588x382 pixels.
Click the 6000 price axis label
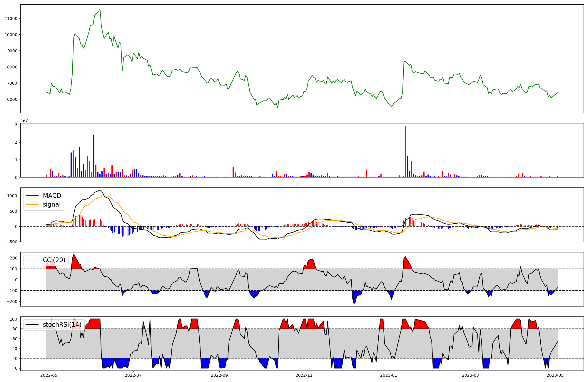click(x=12, y=99)
